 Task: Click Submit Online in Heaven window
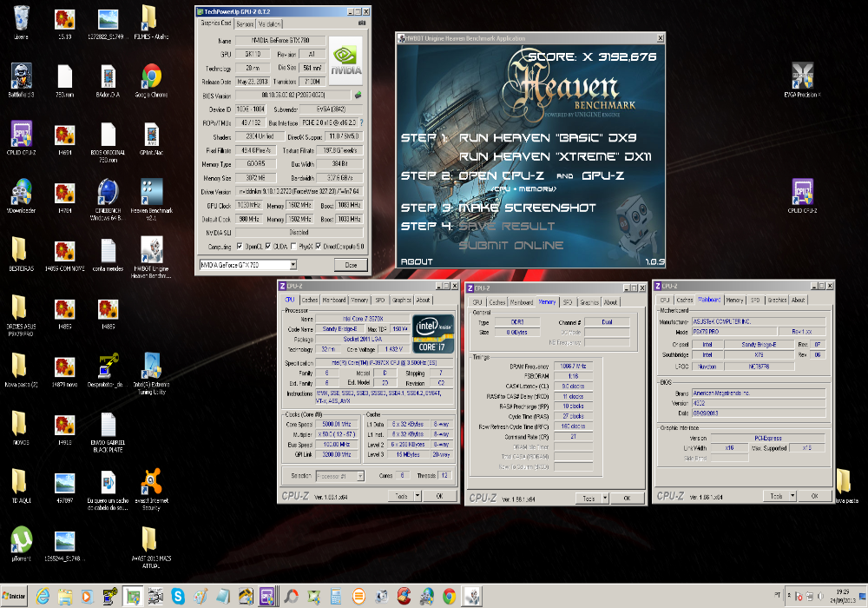coord(511,245)
